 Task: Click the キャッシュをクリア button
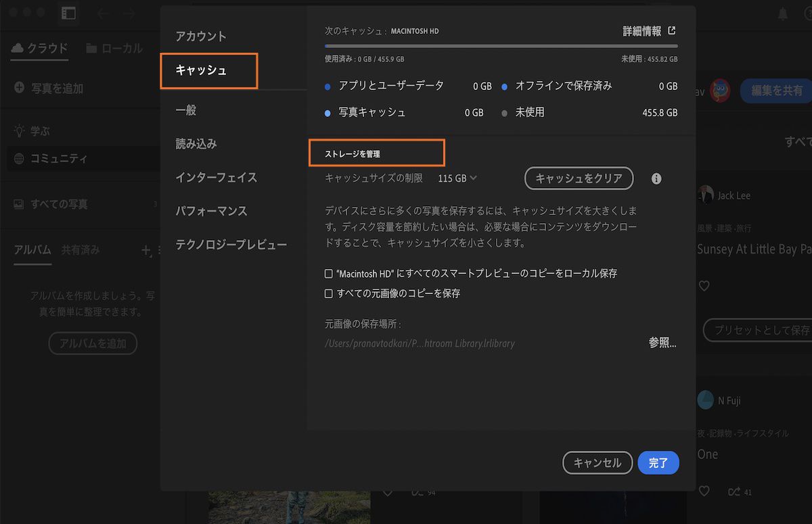click(x=579, y=178)
